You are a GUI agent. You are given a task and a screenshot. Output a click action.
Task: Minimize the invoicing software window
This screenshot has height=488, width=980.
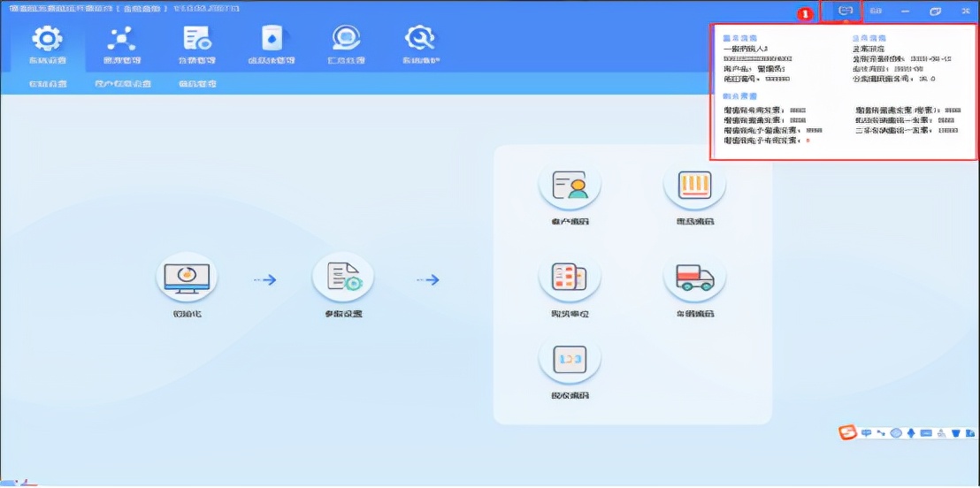(x=905, y=11)
